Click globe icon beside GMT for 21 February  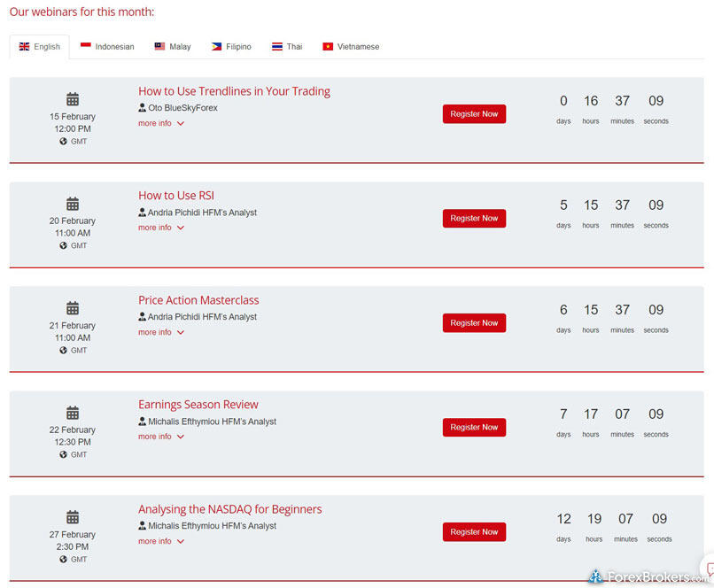[x=63, y=350]
